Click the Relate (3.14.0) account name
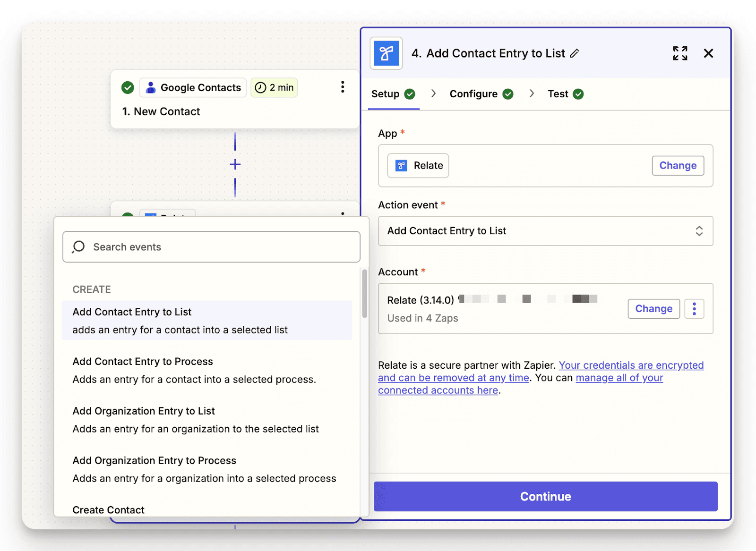The width and height of the screenshot is (756, 551). point(421,300)
